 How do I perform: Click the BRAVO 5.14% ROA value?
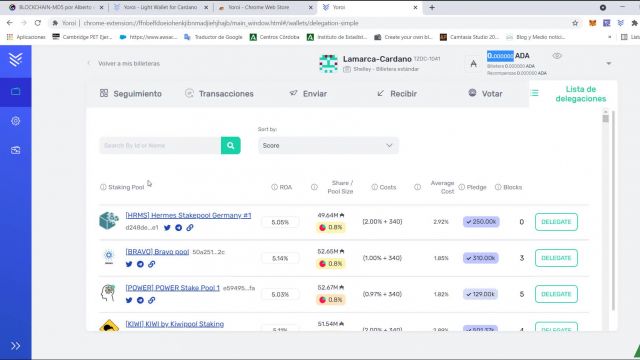(x=280, y=258)
